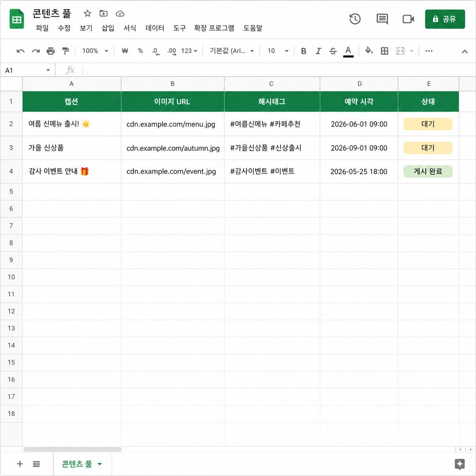Select row 3 header
This screenshot has height=476, width=476.
[x=11, y=148]
